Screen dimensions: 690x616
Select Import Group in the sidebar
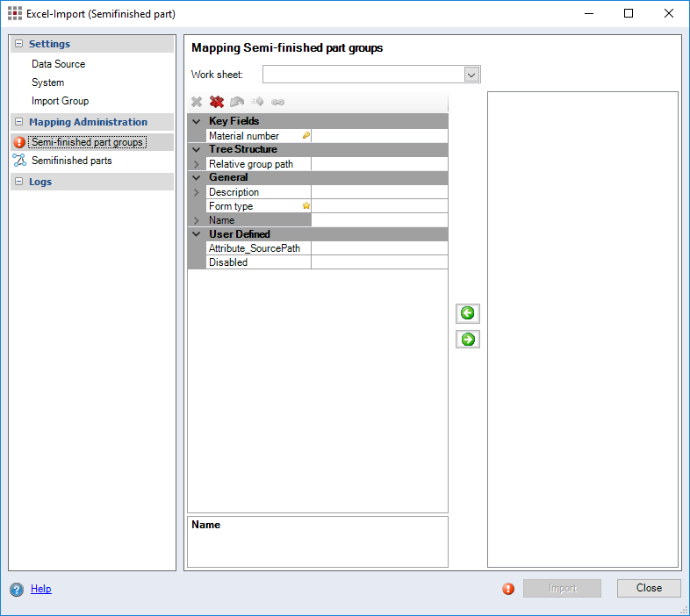[x=60, y=101]
